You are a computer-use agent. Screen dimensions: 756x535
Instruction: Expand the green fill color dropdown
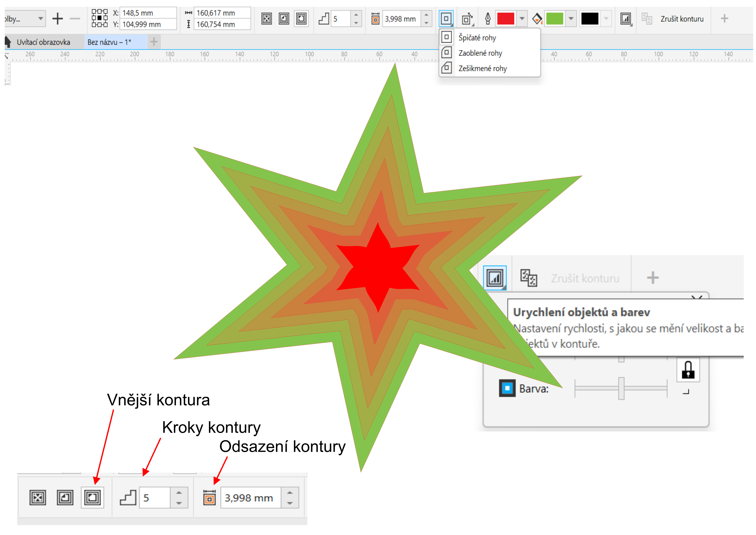tap(571, 19)
